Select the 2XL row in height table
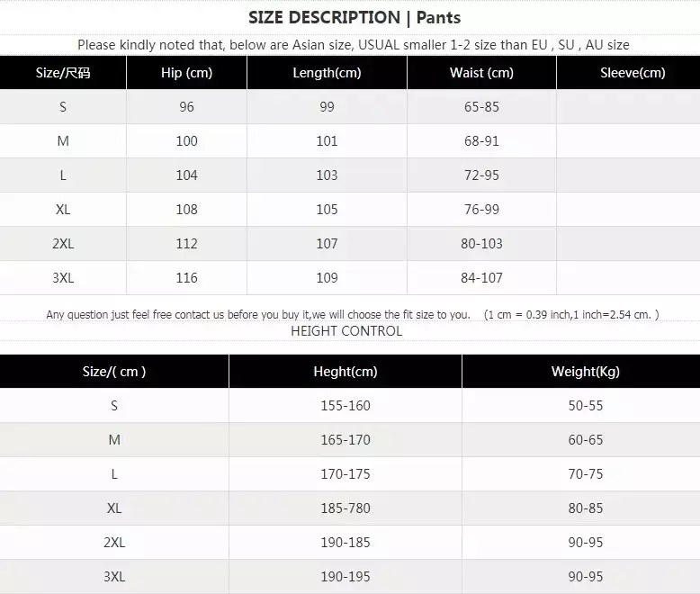The image size is (700, 594). click(350, 542)
